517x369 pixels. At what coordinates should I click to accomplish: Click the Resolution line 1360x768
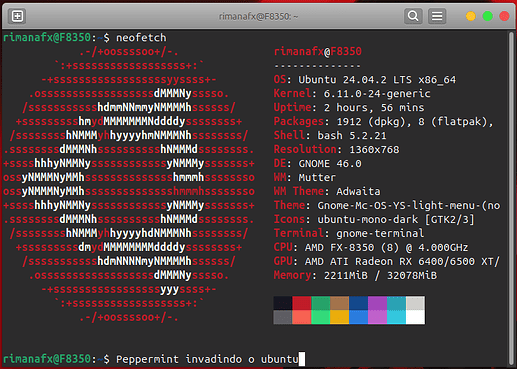[x=336, y=150]
